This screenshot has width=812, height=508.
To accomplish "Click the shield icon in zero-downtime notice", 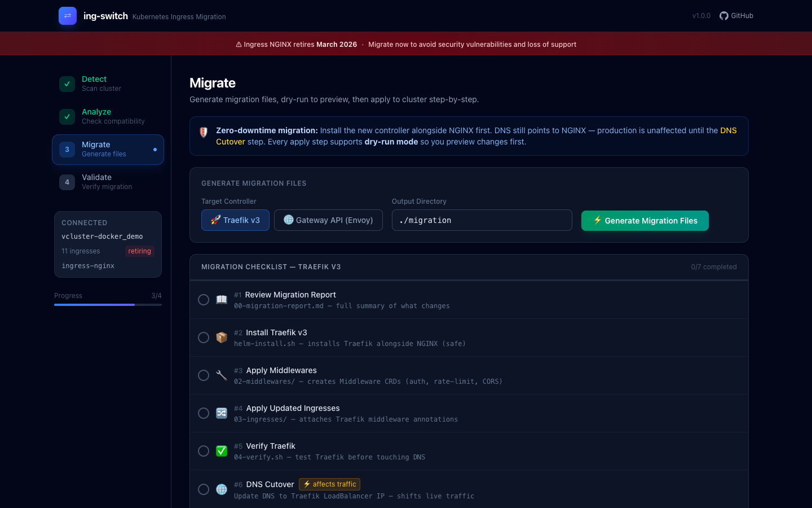I will [x=204, y=133].
